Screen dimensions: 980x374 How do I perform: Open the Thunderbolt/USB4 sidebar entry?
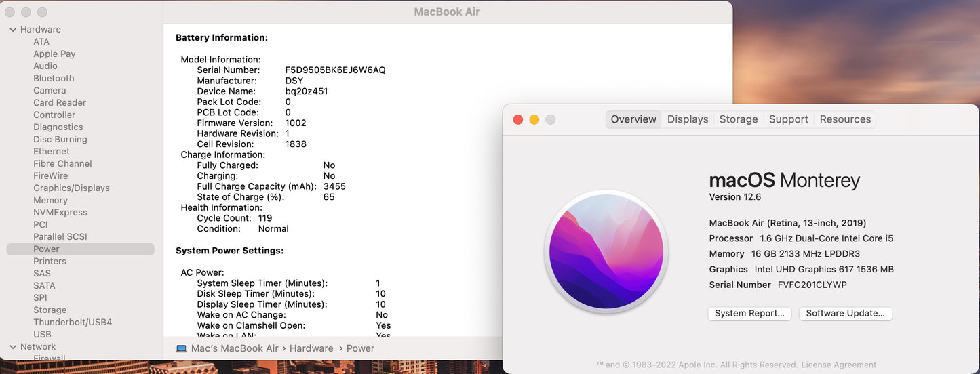[73, 323]
